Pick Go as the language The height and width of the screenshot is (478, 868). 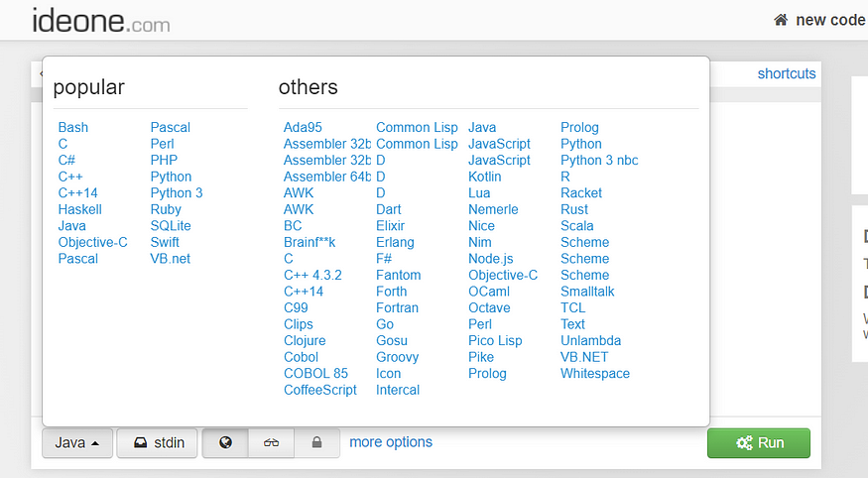pyautogui.click(x=385, y=324)
